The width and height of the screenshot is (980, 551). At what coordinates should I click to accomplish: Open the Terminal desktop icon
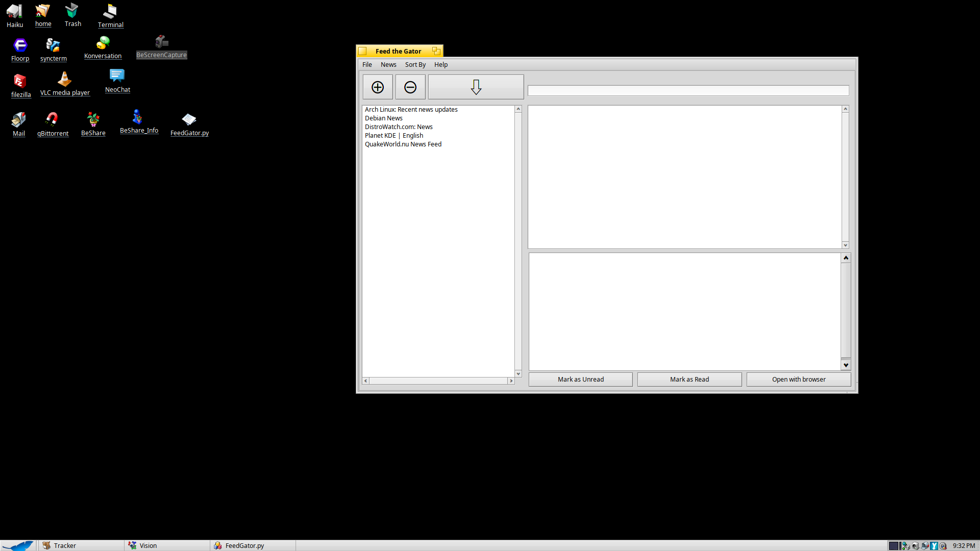pyautogui.click(x=110, y=11)
